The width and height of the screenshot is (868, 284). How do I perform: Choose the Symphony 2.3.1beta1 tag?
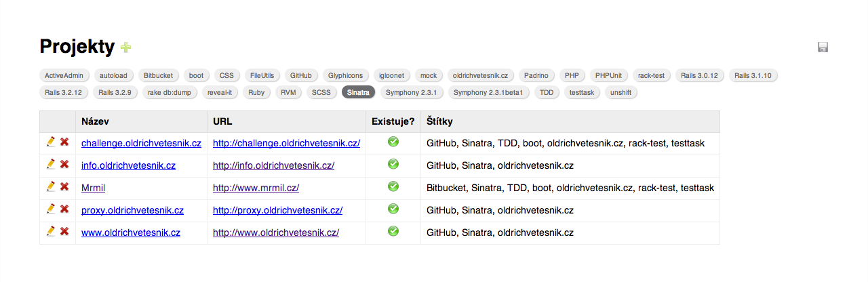pos(488,92)
